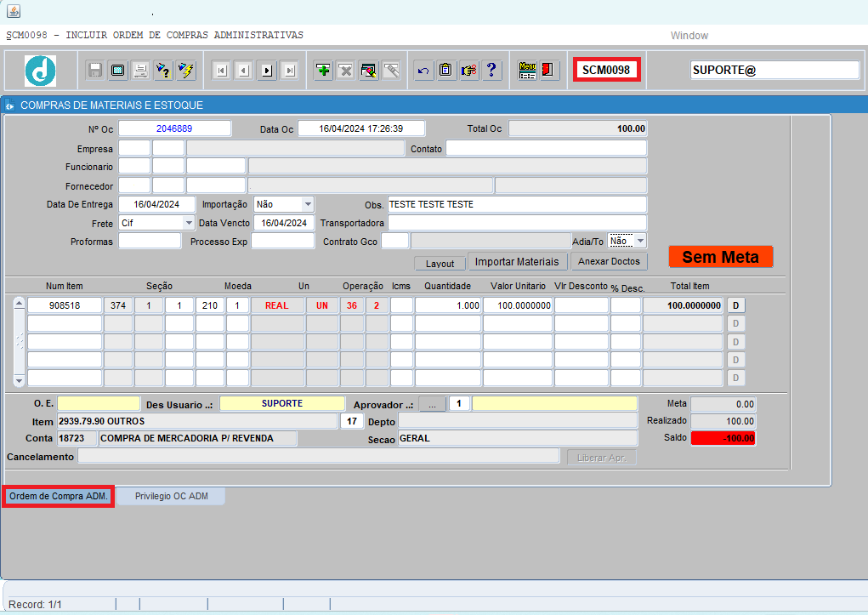This screenshot has height=615, width=868.
Task: Open the Importação dropdown
Action: (x=308, y=204)
